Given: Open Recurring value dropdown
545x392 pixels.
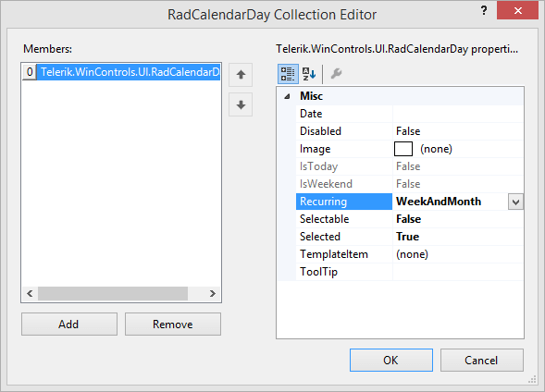Looking at the screenshot, I should [515, 202].
